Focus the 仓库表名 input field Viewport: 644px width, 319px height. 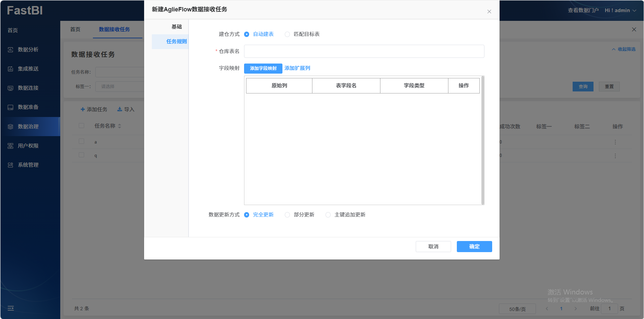(364, 51)
